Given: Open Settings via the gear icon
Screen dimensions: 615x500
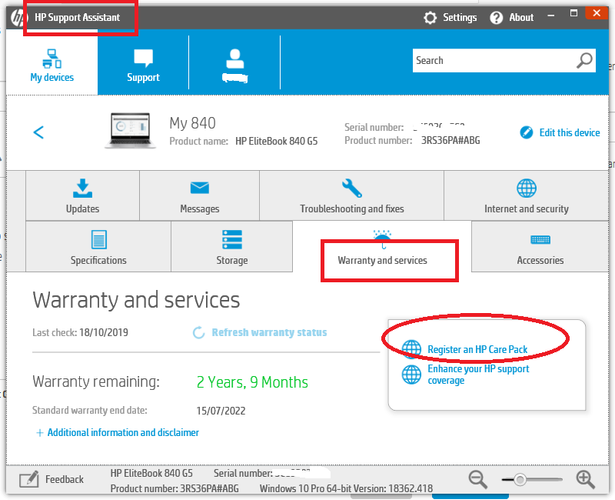Looking at the screenshot, I should (x=430, y=18).
